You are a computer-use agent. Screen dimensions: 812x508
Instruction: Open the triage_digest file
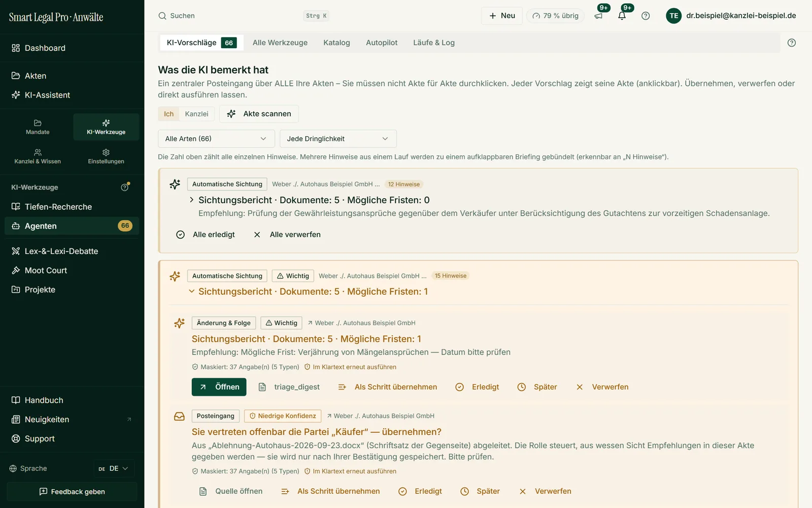point(289,387)
